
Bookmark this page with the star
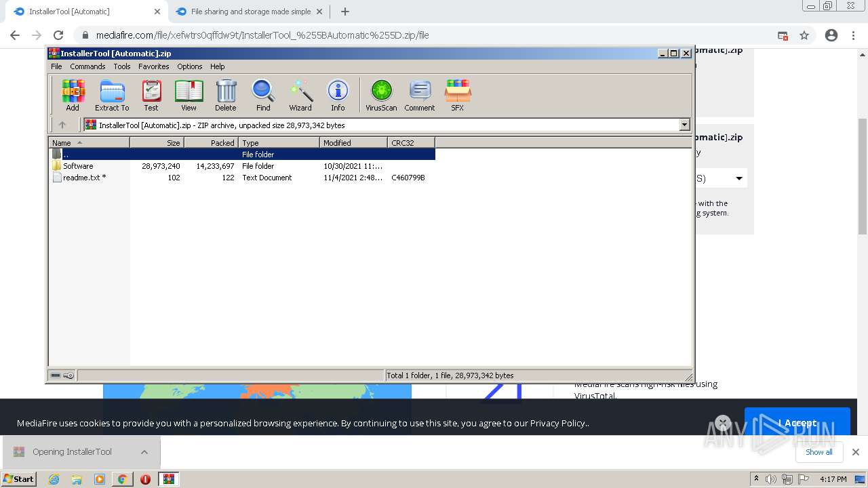coord(804,35)
